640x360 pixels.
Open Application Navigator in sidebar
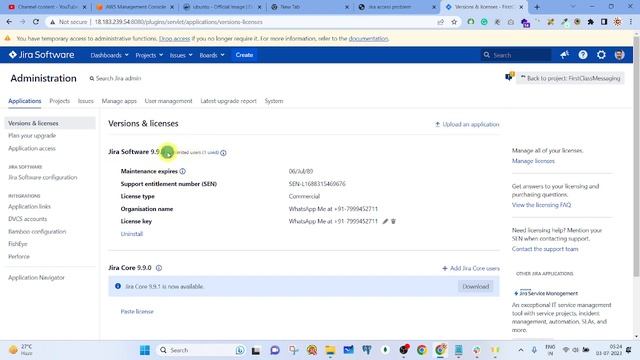(x=36, y=278)
